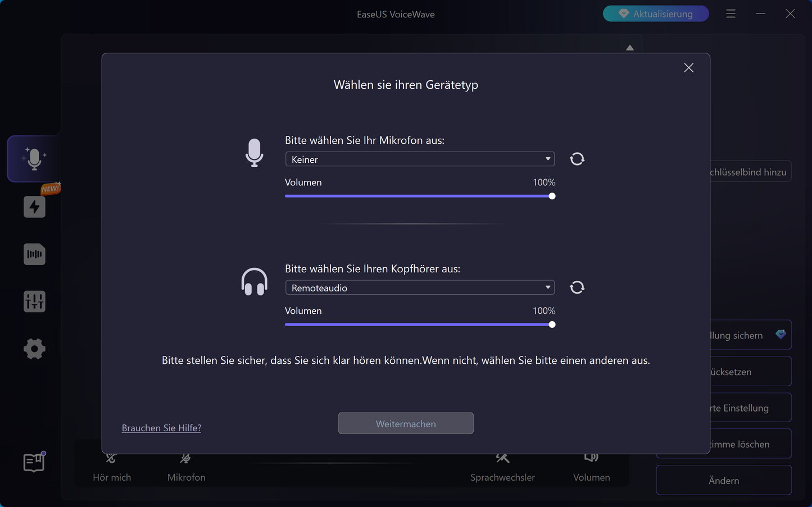This screenshot has width=812, height=507.
Task: Open the tutorial book icon at sidebar bottom
Action: [x=34, y=463]
